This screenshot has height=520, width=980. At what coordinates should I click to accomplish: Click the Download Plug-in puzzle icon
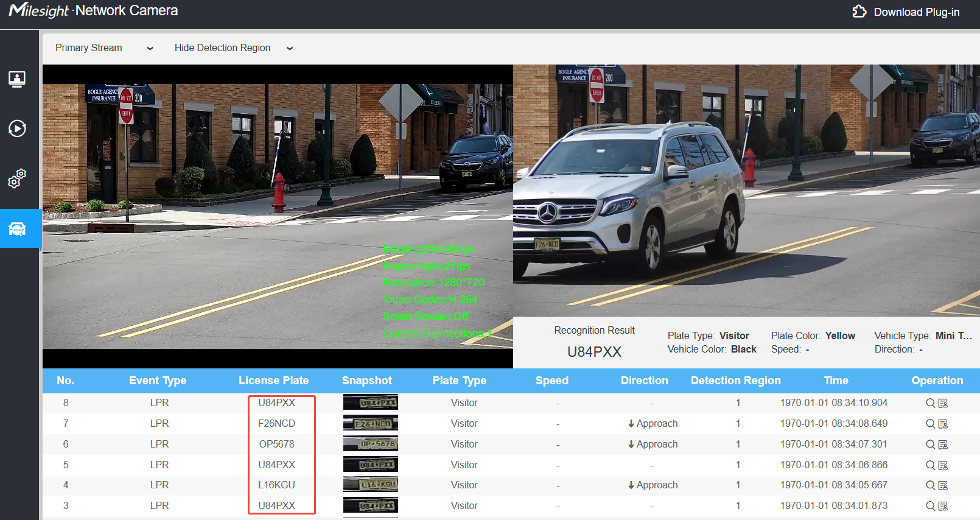[x=859, y=12]
